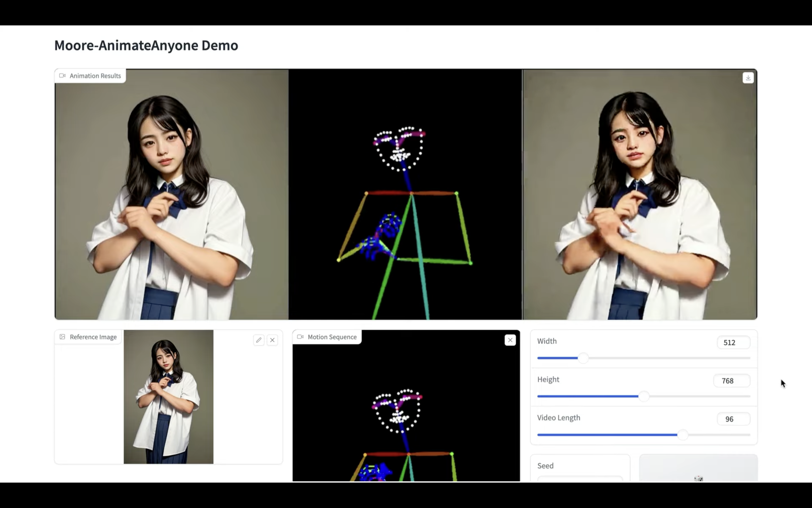Click the Height label

(548, 379)
